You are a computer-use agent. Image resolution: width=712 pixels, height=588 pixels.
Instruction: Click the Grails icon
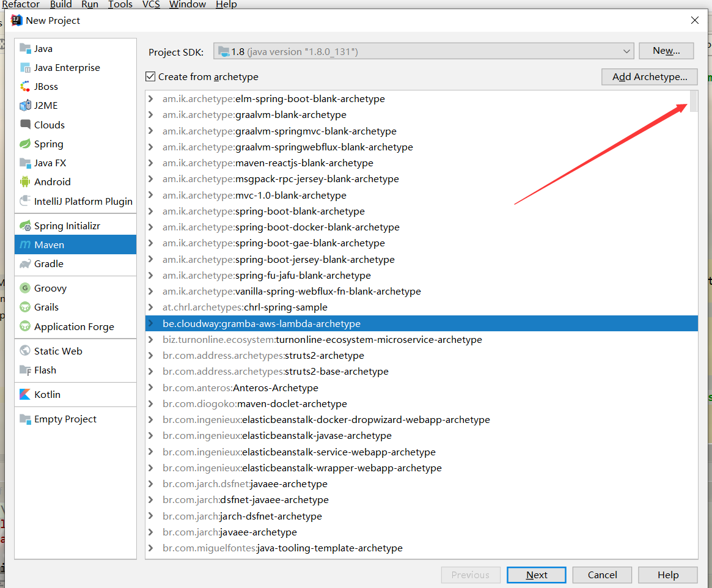pos(25,307)
